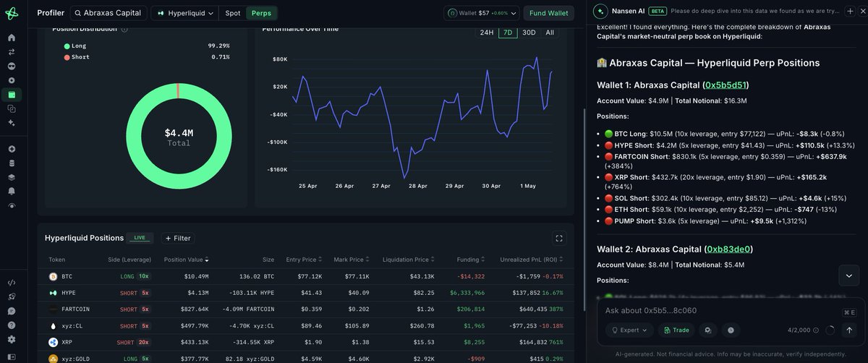Open the Filter button for positions
The image size is (868, 363).
[x=178, y=238]
